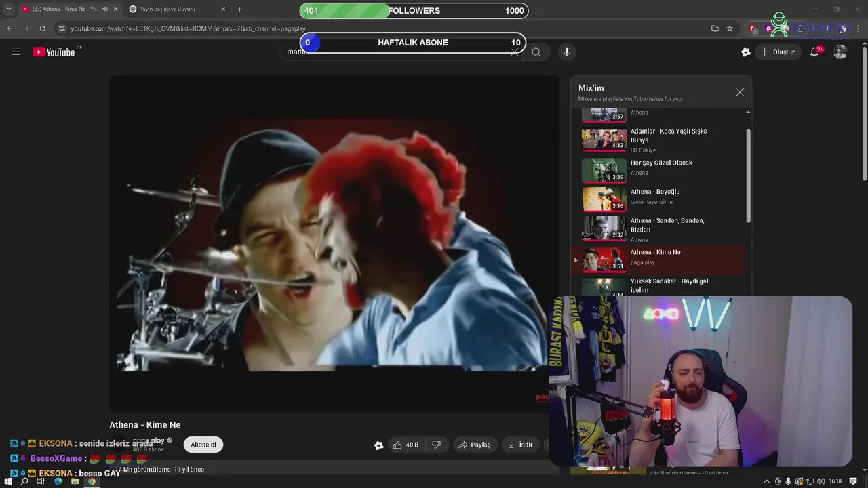This screenshot has width=868, height=488.
Task: Click the Paylaş share button
Action: pos(475,445)
